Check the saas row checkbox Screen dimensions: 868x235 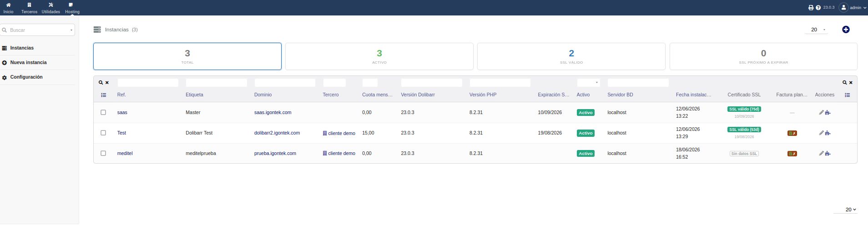click(x=103, y=112)
